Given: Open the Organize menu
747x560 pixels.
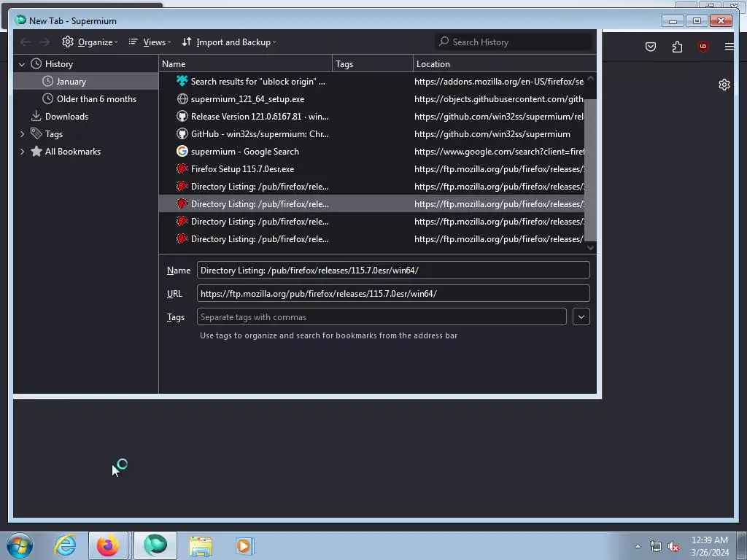Looking at the screenshot, I should click(90, 42).
